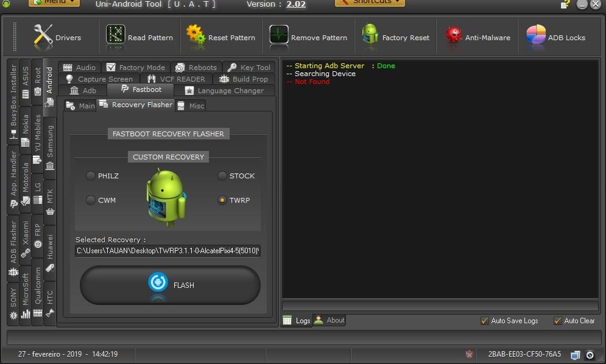Click the command input bar below log
Screen dimensions: 606x364
tap(440, 306)
